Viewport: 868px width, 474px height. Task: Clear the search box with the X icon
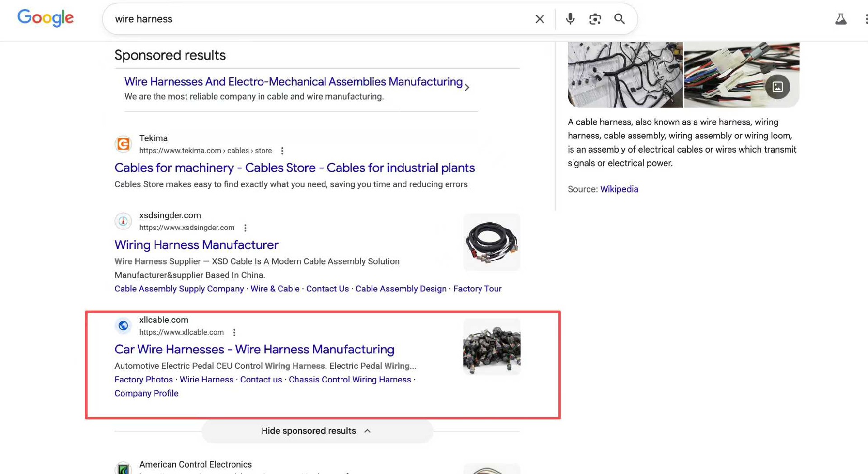pos(540,19)
